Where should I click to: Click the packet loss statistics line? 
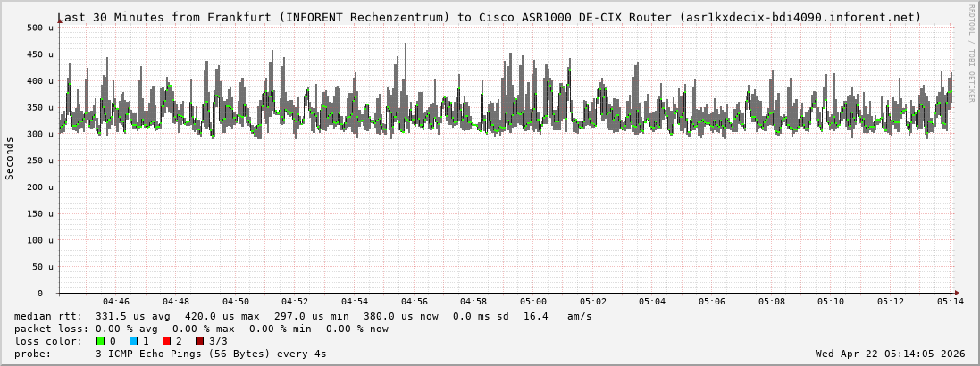coord(201,329)
